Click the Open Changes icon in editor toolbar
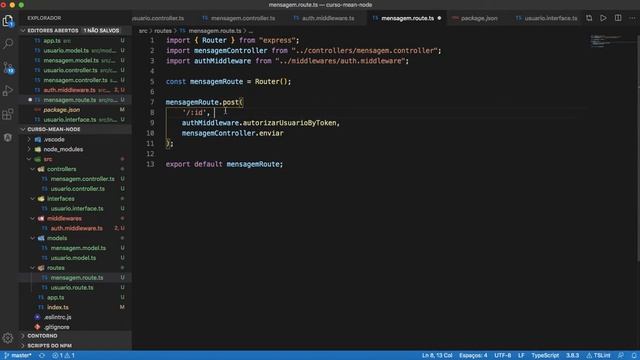The width and height of the screenshot is (640, 360). (x=589, y=18)
